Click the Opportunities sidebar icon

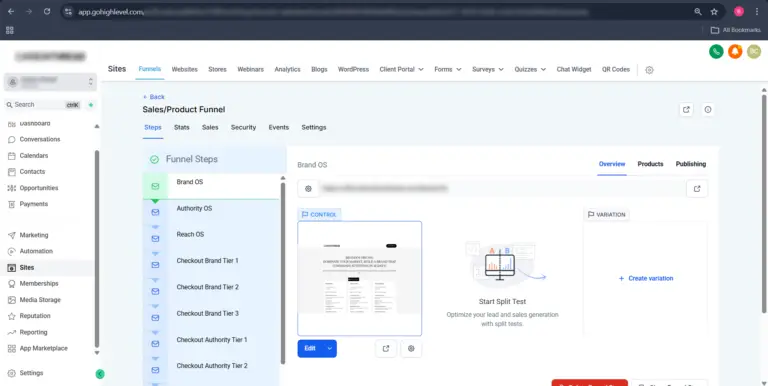coord(12,188)
